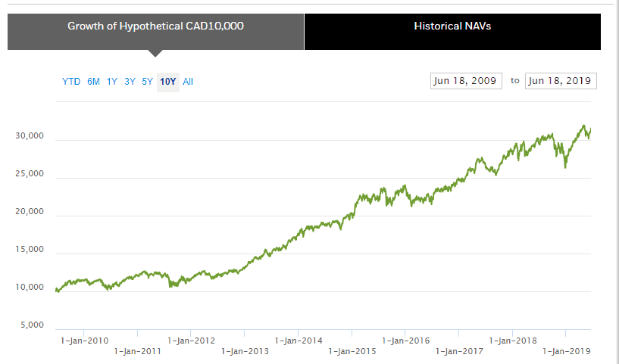The width and height of the screenshot is (619, 364).
Task: Switch to the Historical NAVs tab
Action: point(452,26)
